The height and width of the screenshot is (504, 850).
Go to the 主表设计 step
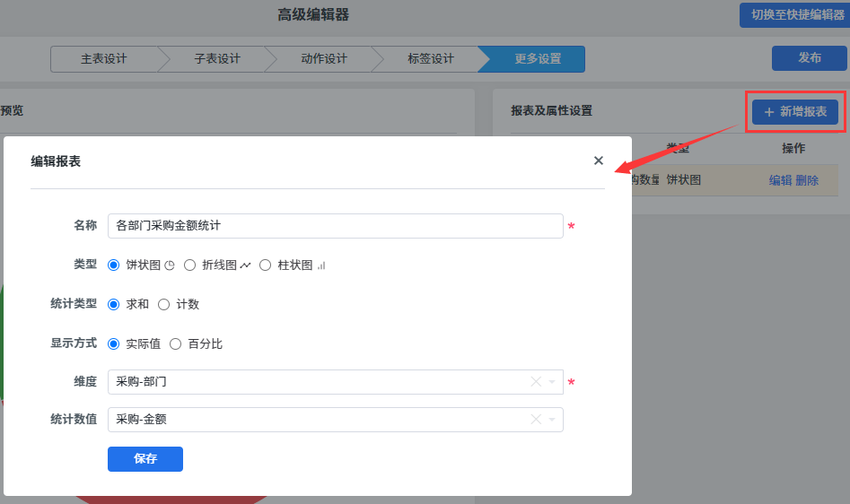(x=104, y=59)
